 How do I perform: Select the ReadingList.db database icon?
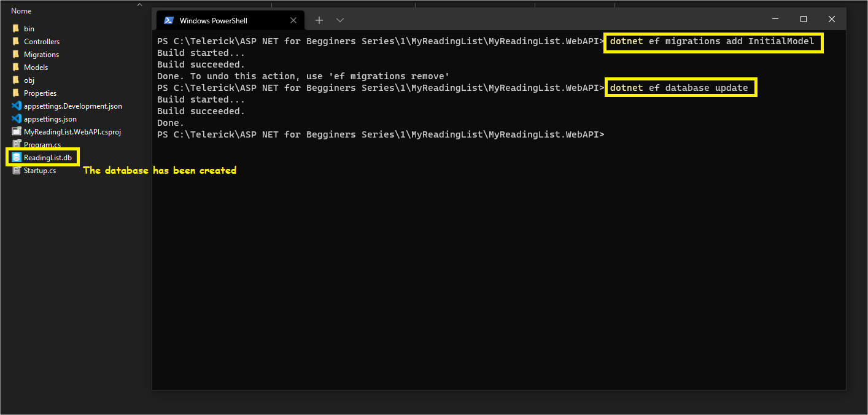coord(17,157)
